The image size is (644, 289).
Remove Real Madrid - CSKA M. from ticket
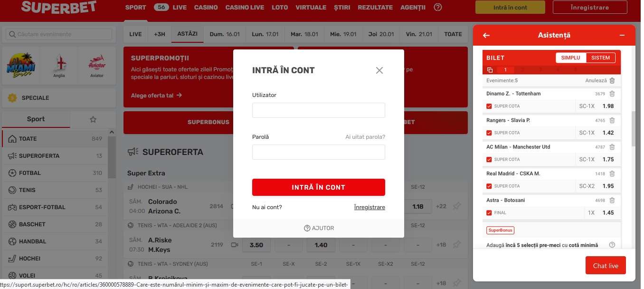tap(612, 173)
